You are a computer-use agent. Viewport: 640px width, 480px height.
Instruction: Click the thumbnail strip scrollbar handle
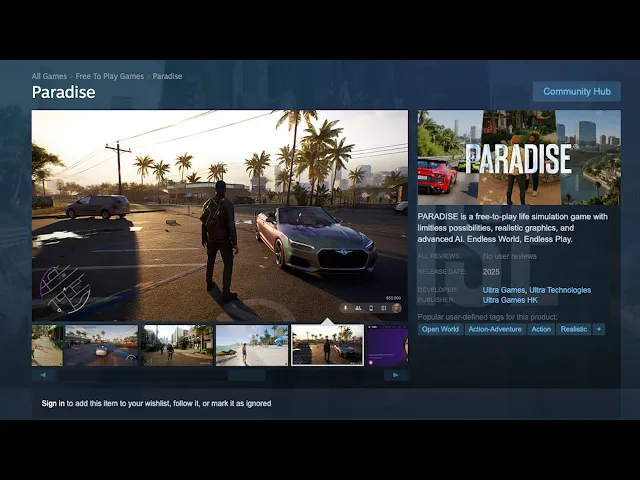247,375
